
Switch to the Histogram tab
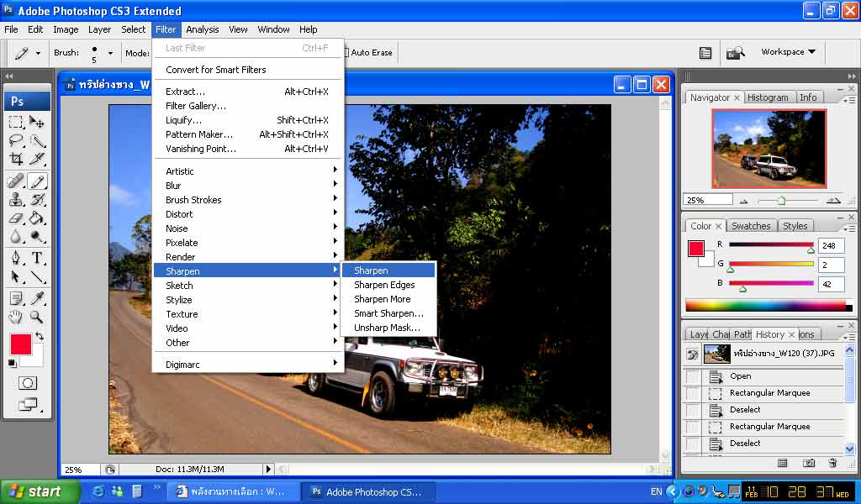click(767, 97)
